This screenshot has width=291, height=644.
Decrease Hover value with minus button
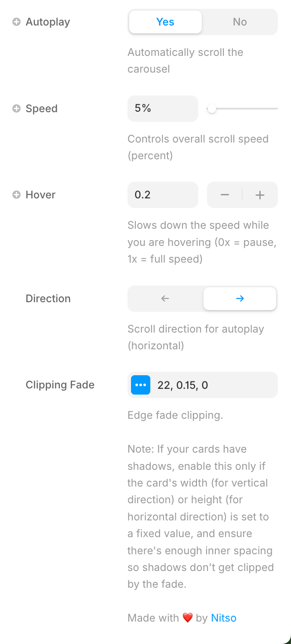click(225, 195)
